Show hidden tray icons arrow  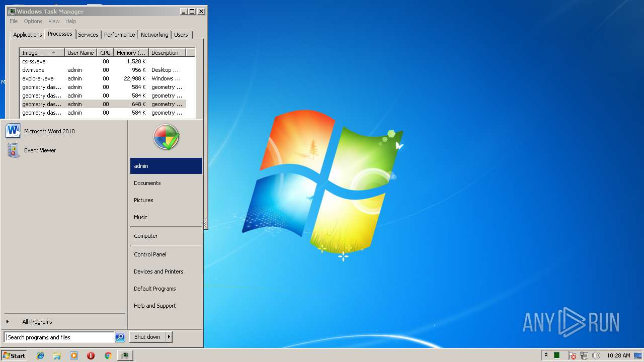tap(546, 355)
